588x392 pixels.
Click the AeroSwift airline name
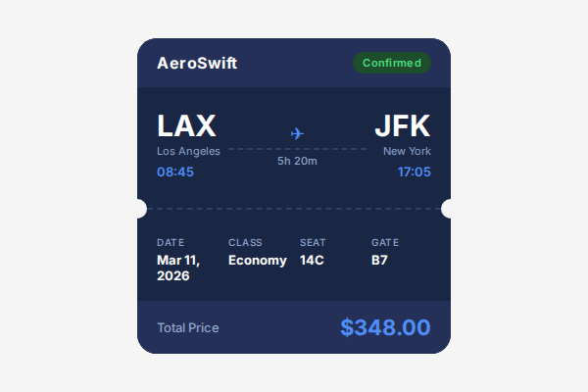[x=197, y=64]
